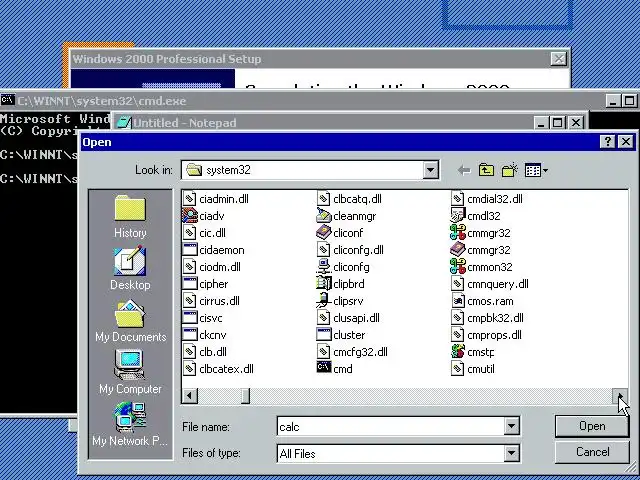Select the clipsrv file
This screenshot has height=480, width=640.
(340, 301)
